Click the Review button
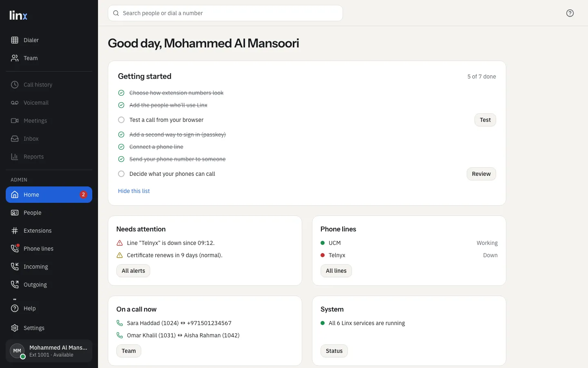Viewport: 588px width, 368px height. (481, 174)
